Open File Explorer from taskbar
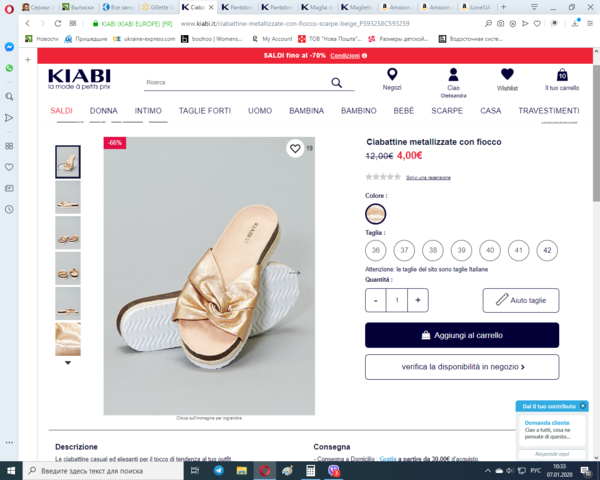Image resolution: width=600 pixels, height=480 pixels. [241, 470]
